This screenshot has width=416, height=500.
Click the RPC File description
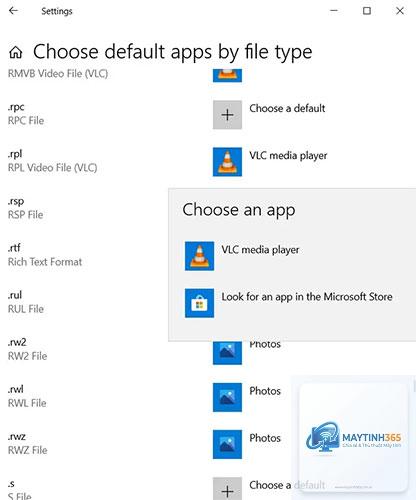(26, 121)
